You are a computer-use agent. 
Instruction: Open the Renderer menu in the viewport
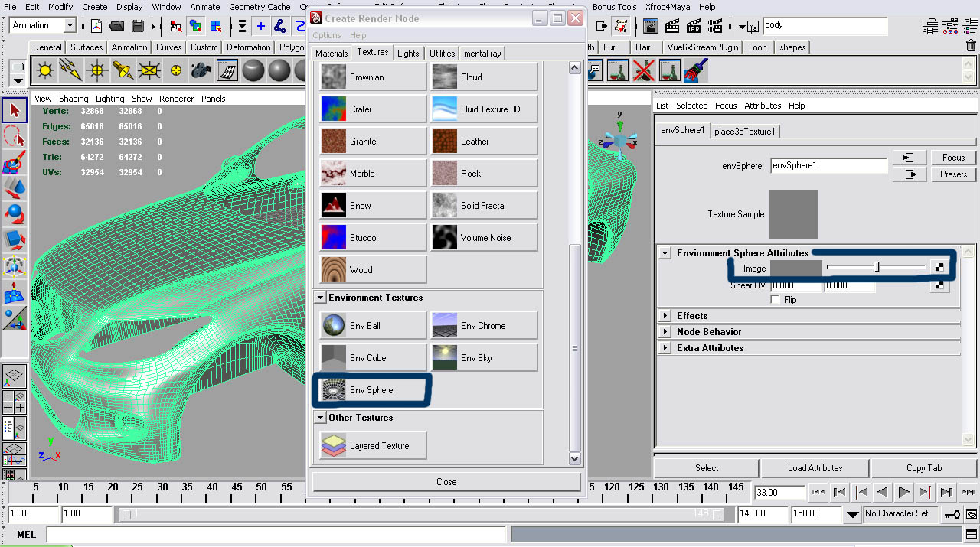176,99
